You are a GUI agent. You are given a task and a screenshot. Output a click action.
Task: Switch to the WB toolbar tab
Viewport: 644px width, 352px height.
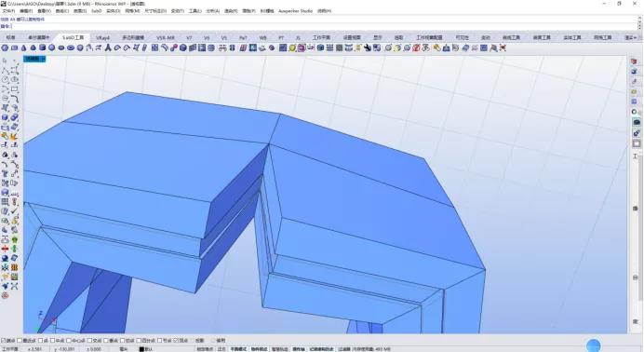(x=262, y=37)
